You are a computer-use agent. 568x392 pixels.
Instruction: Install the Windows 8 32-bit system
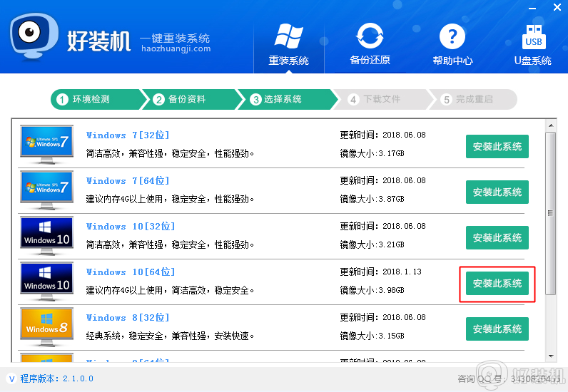497,329
